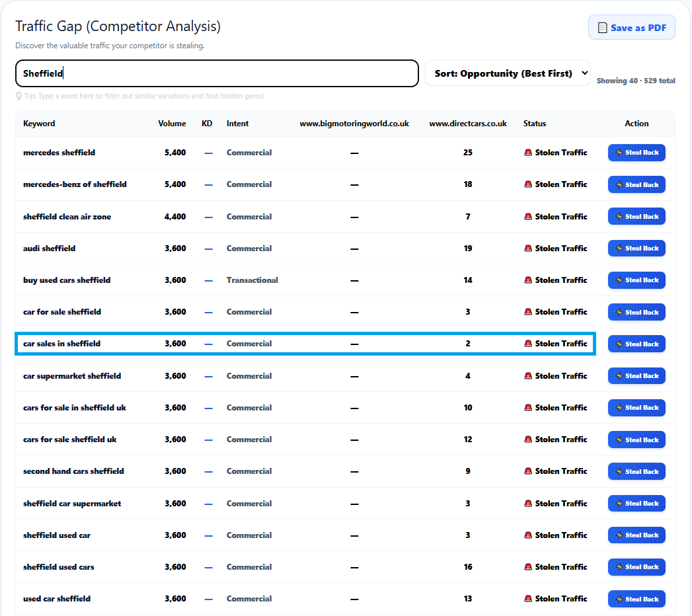Click the lightbulb tip icon
Image resolution: width=692 pixels, height=616 pixels.
(x=19, y=96)
